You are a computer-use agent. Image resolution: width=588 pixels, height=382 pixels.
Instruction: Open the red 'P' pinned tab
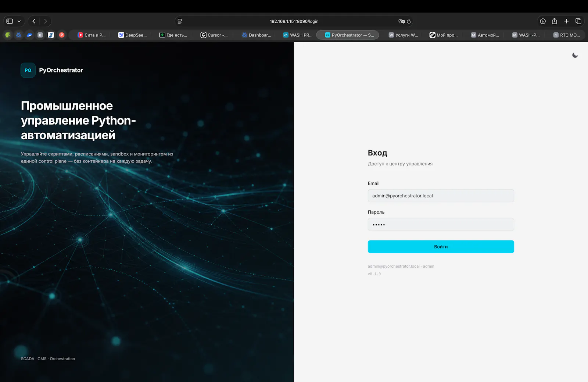tap(62, 35)
